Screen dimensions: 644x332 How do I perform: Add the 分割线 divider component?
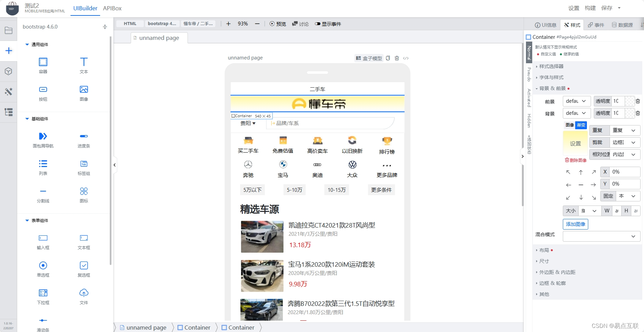click(43, 195)
